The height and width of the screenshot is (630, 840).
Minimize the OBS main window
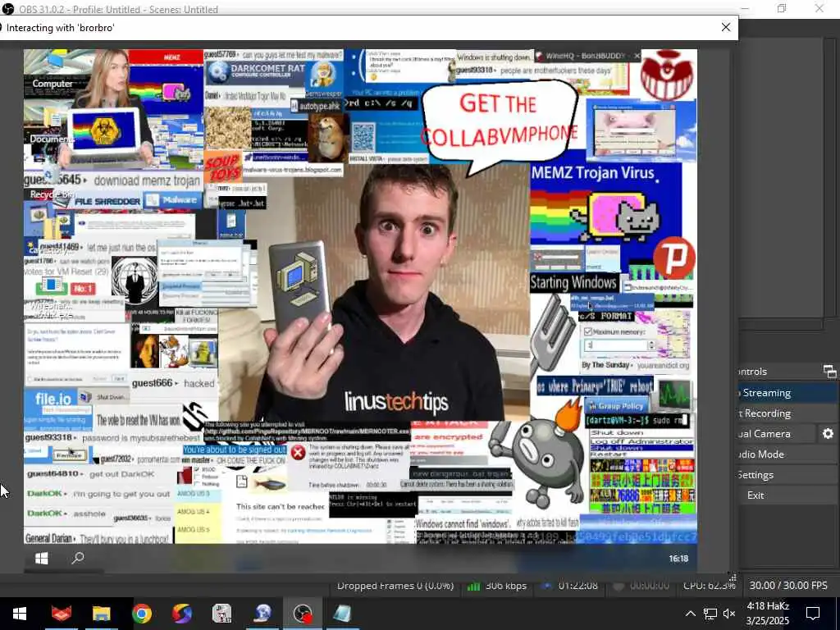coord(745,8)
